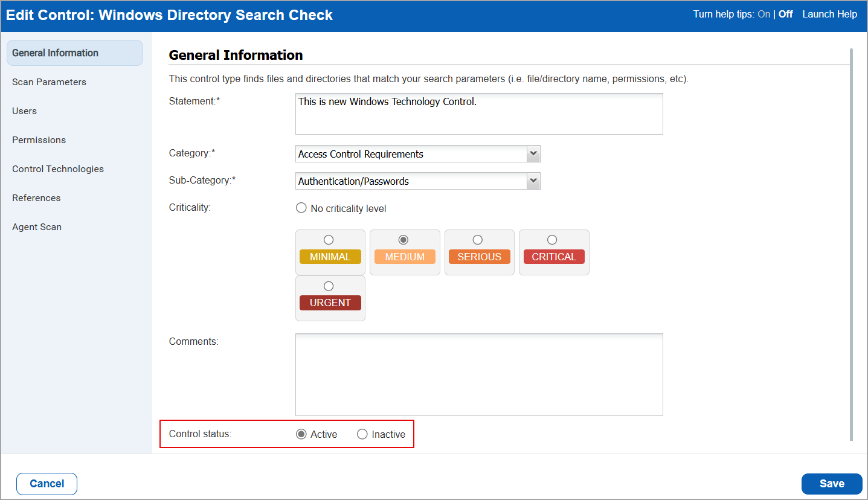The image size is (868, 500).
Task: Click the Cancel button
Action: [x=47, y=484]
